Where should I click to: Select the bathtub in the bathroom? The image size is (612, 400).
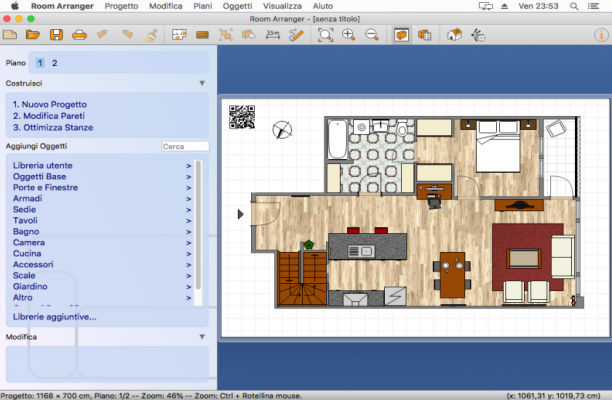click(338, 139)
